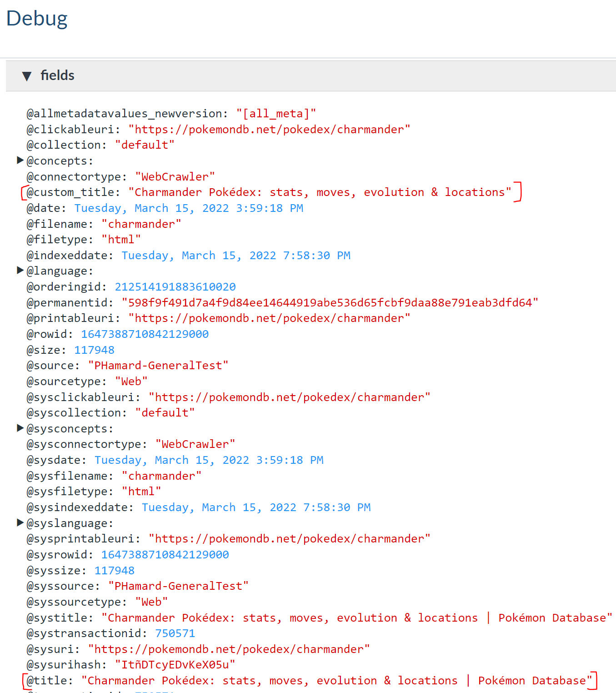Image resolution: width=616 pixels, height=693 pixels.
Task: Select the @sysprintableuri URL value
Action: 290,539
